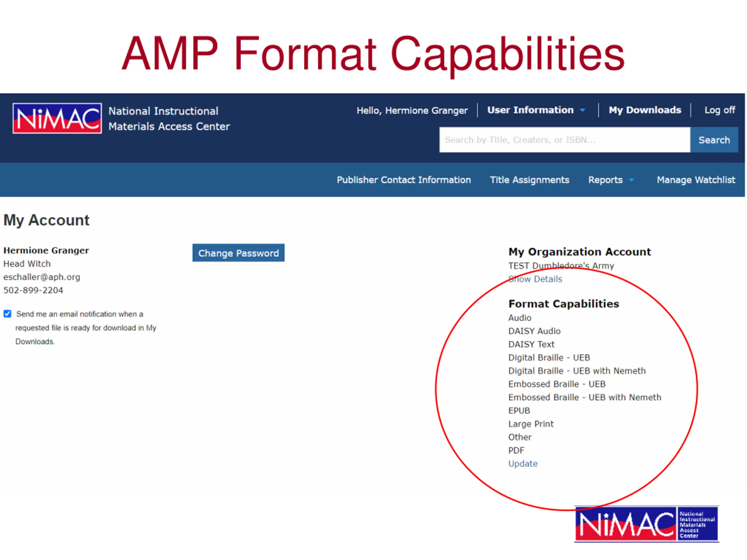Viewport: 747px width, 560px height.
Task: Click the My Account heading
Action: (46, 220)
